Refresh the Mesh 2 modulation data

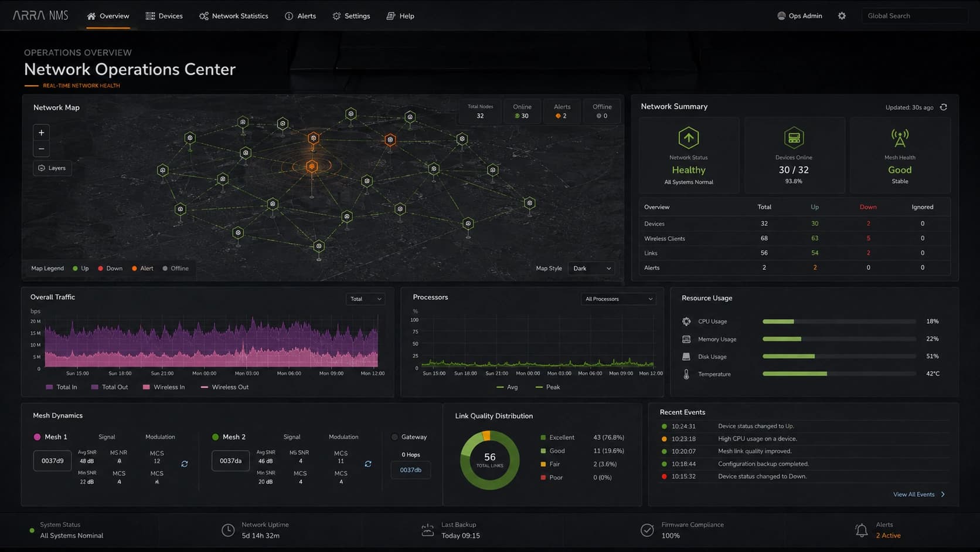pyautogui.click(x=368, y=464)
